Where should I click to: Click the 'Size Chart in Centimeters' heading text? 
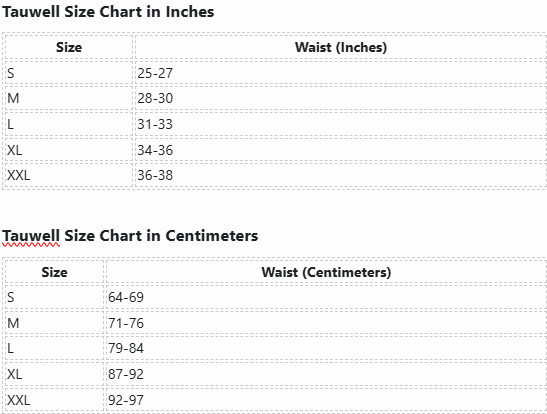(161, 236)
